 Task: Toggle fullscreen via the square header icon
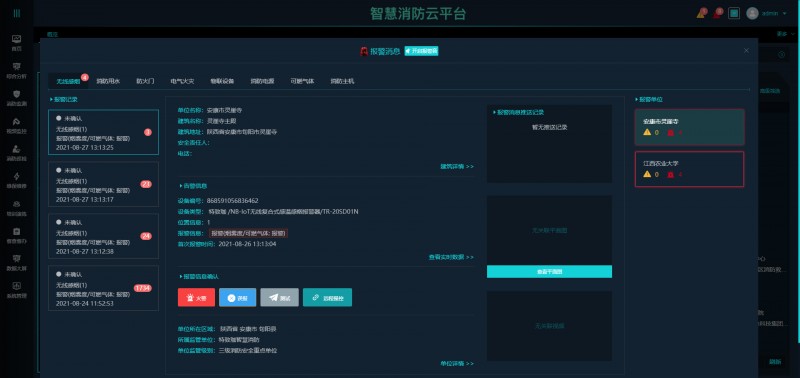click(x=734, y=13)
